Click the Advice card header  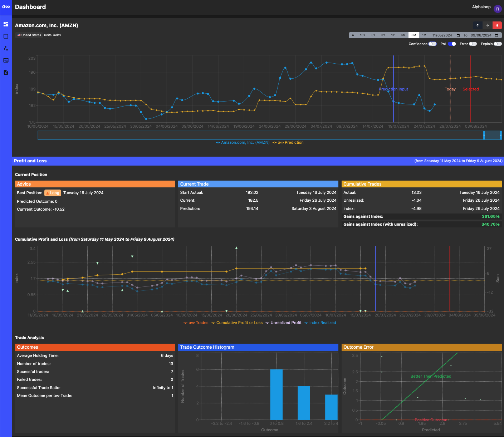95,184
